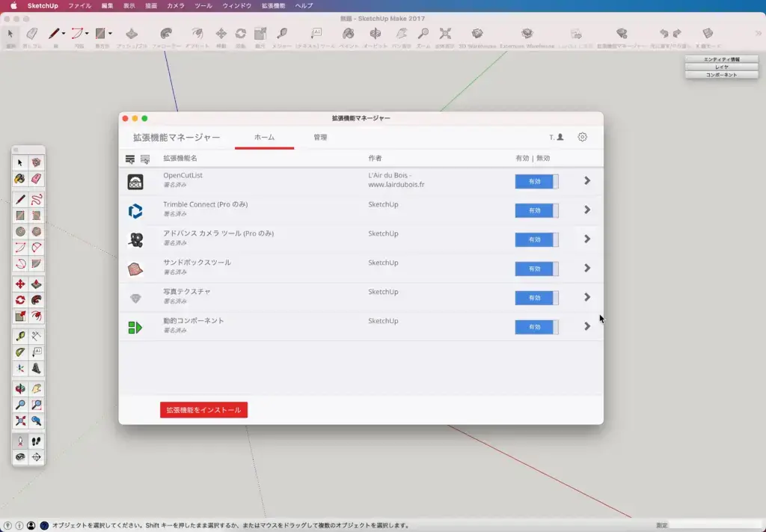The width and height of the screenshot is (766, 532).
Task: Click the Position Camera tool in the left palette
Action: [20, 441]
